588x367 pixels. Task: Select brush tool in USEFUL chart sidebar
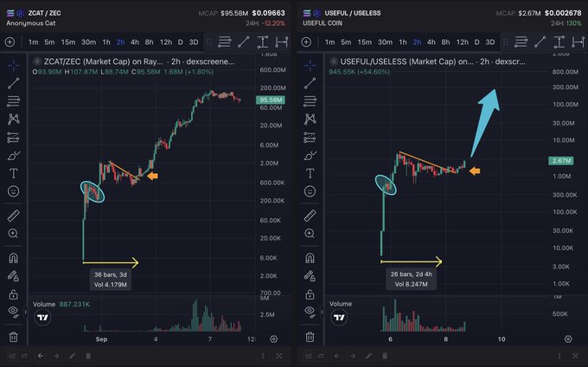[x=310, y=155]
